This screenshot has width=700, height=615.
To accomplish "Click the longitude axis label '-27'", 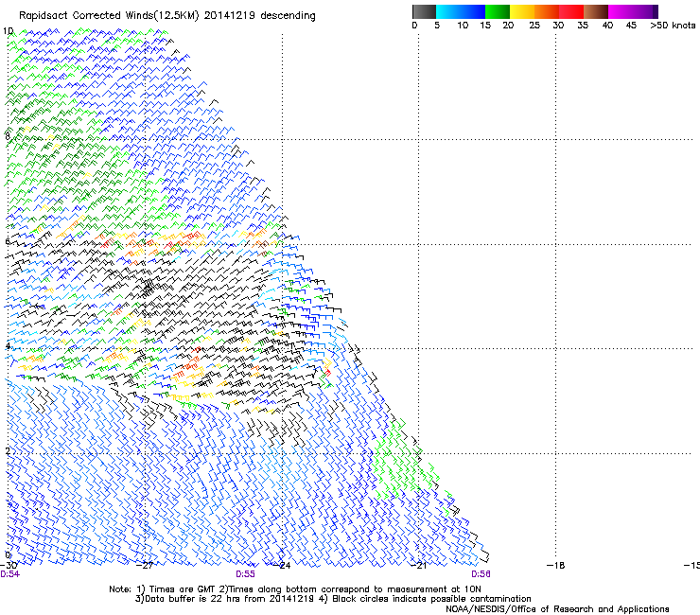I will [x=145, y=565].
